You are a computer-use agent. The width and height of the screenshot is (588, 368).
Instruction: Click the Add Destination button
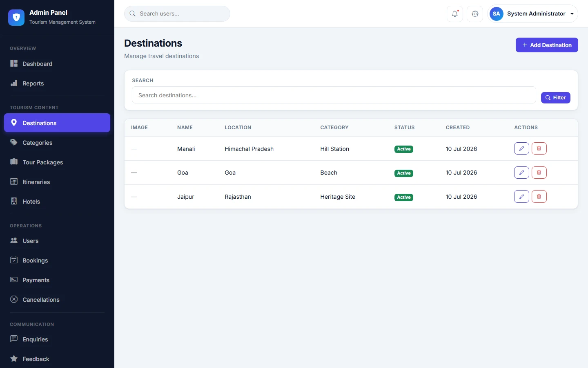tap(547, 45)
